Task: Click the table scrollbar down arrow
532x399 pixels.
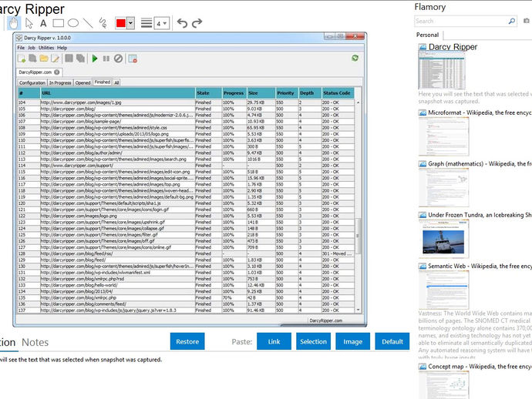Action: tap(359, 310)
